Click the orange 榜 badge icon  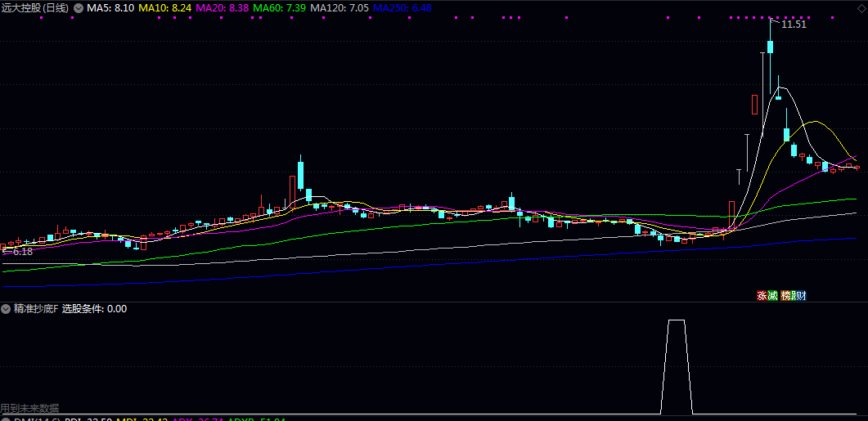pyautogui.click(x=787, y=295)
